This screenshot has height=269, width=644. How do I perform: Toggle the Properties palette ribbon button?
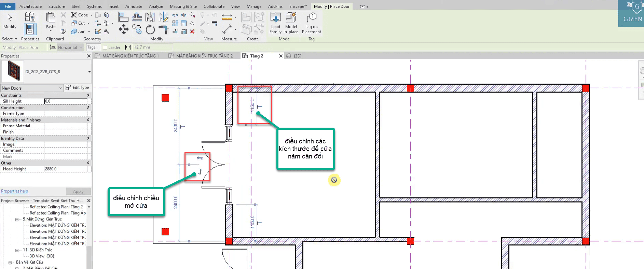coord(30,29)
